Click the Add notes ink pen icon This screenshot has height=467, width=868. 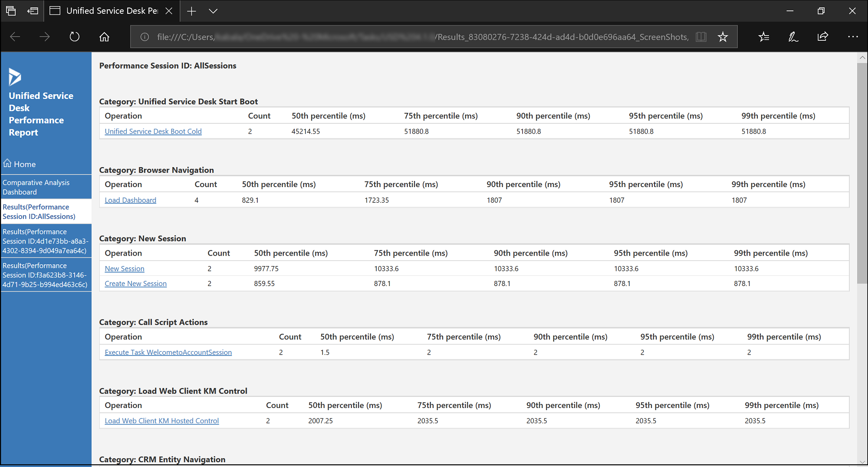point(793,37)
